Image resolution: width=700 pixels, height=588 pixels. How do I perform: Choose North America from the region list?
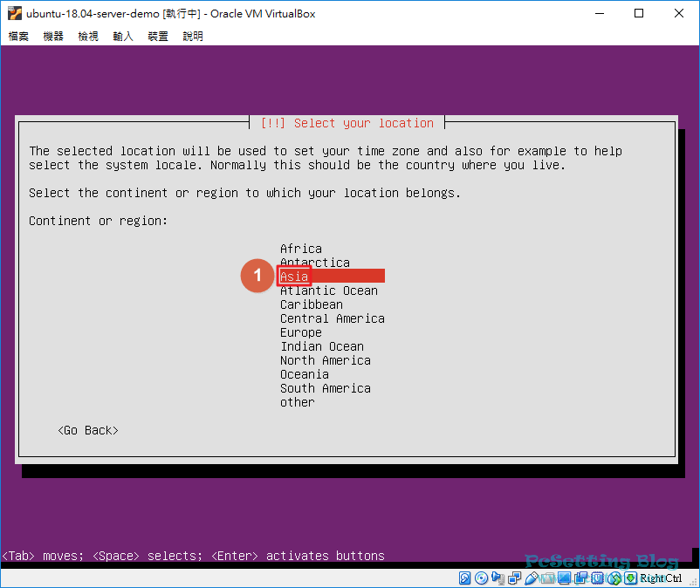tap(325, 360)
